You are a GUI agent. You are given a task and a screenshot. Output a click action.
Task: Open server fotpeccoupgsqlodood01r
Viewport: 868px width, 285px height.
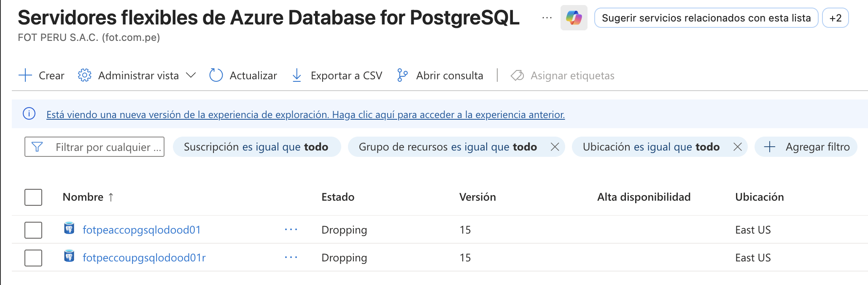click(144, 258)
